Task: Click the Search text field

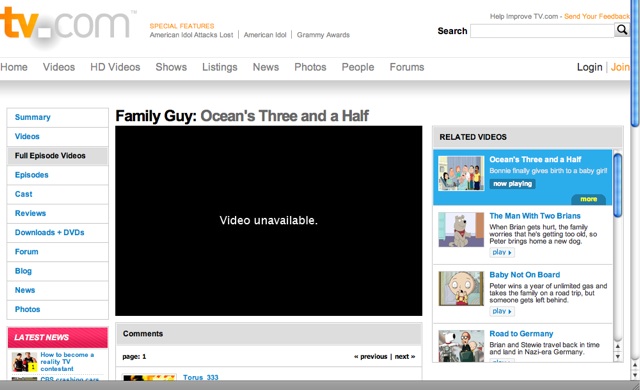Action: [542, 31]
